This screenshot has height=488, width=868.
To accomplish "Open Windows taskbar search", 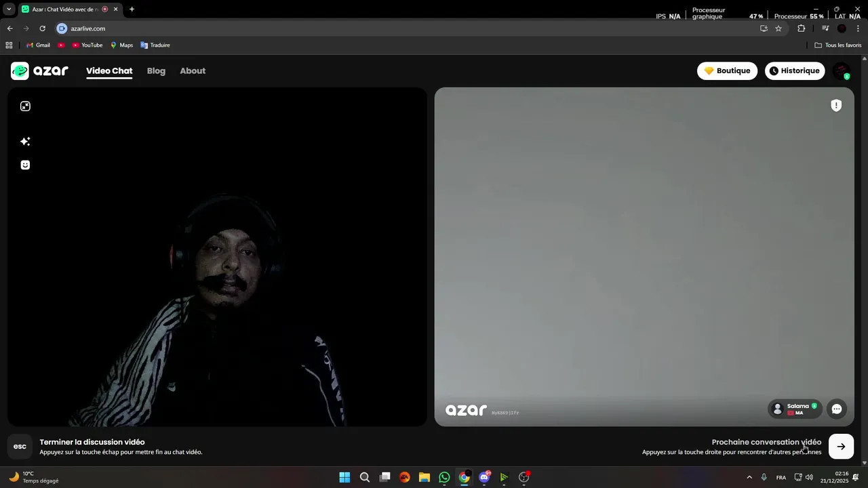I will click(x=365, y=477).
